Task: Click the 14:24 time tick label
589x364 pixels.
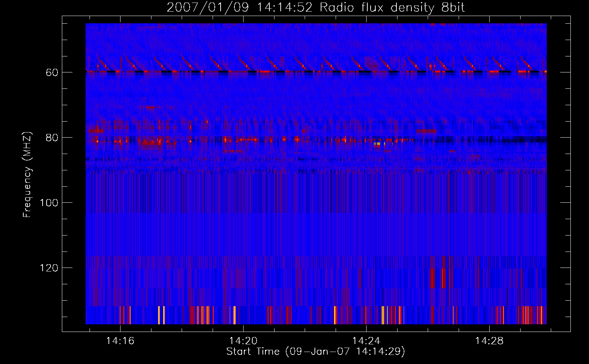Action: click(366, 341)
